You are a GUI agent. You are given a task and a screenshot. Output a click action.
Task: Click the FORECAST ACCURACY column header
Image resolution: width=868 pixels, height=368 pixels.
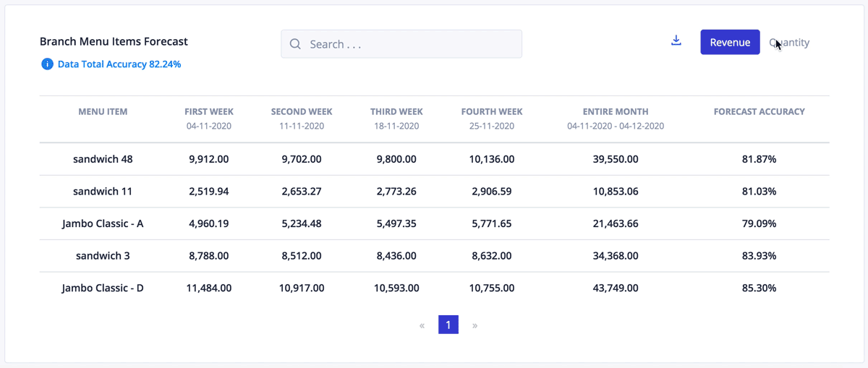pos(759,112)
